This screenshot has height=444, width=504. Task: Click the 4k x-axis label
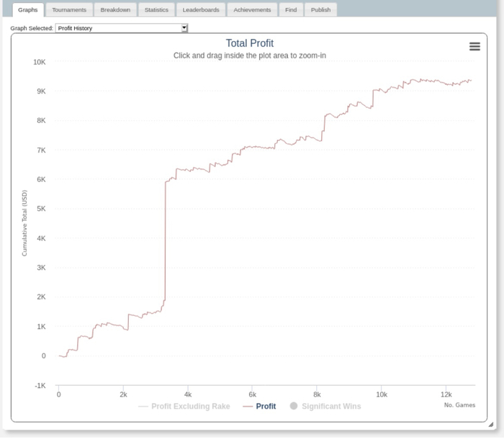[x=188, y=394]
